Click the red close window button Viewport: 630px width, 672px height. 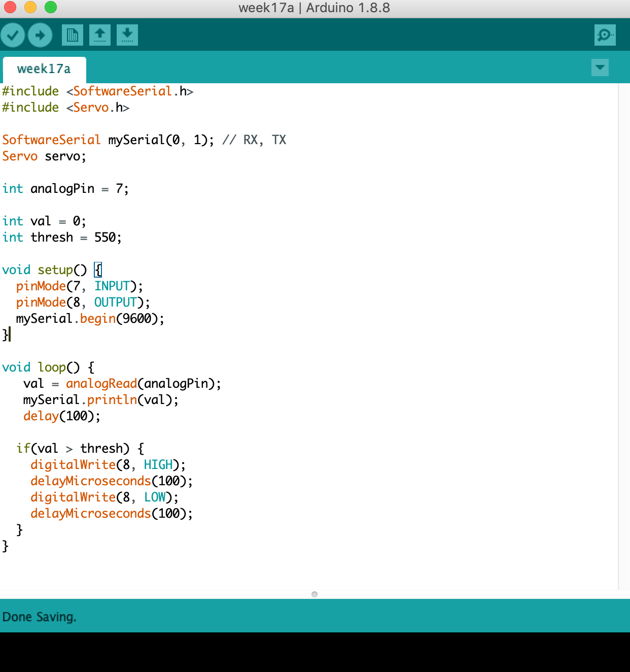coord(10,7)
